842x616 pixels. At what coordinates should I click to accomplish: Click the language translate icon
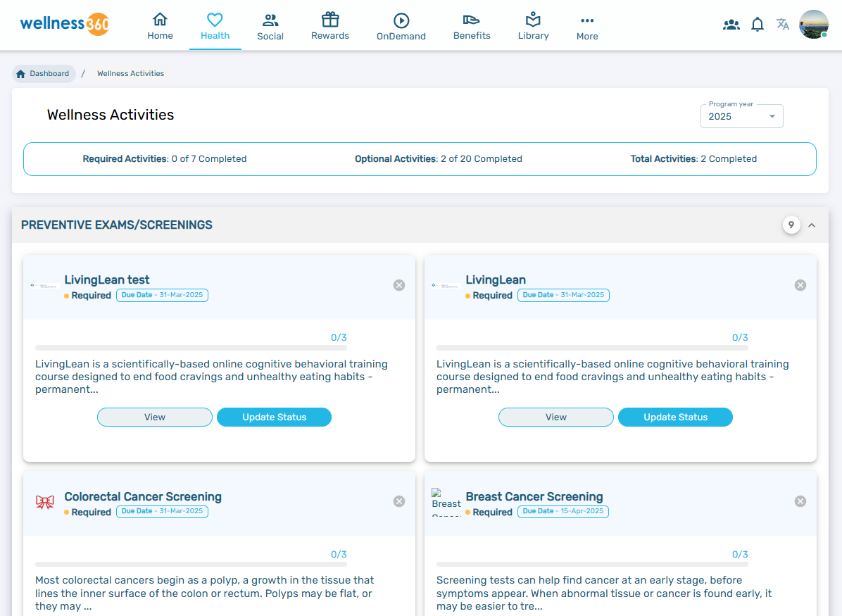point(783,25)
